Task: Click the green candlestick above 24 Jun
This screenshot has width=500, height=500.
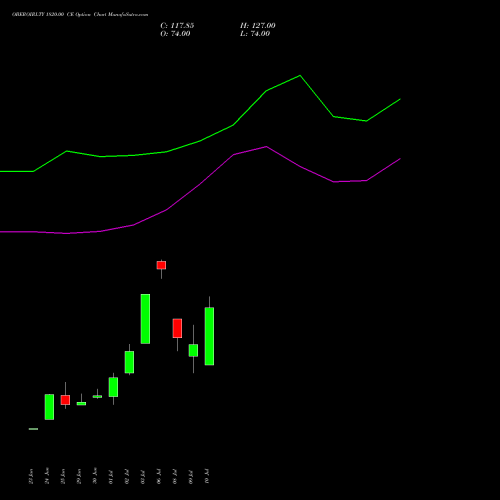Action: coord(49,407)
